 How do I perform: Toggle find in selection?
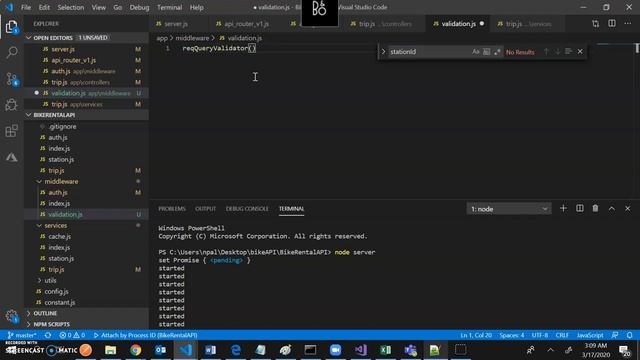point(568,51)
